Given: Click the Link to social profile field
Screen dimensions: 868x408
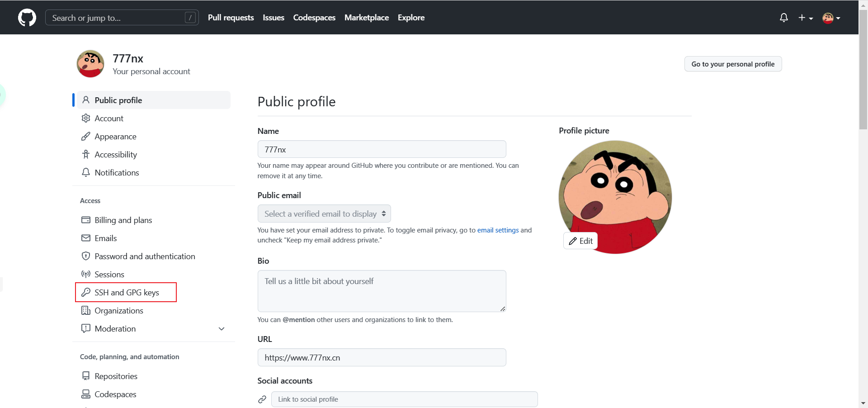Looking at the screenshot, I should coord(404,399).
